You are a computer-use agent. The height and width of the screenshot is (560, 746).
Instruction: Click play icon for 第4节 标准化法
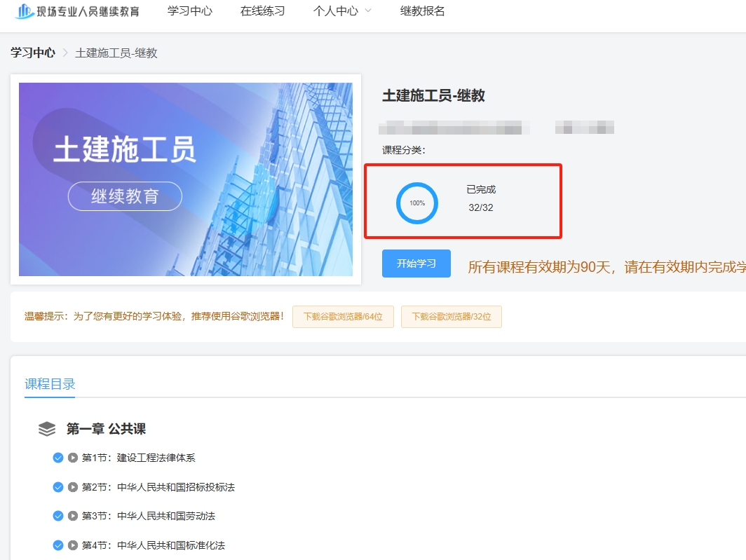(x=73, y=545)
